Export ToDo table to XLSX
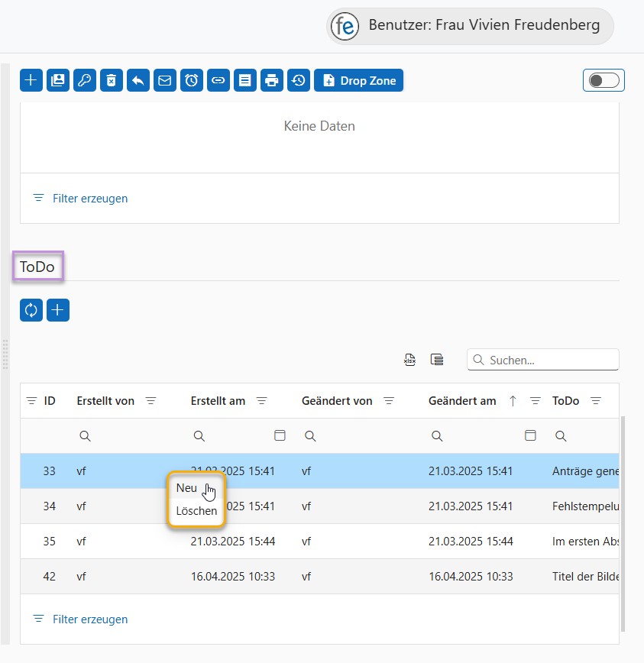Screen dimensions: 644x663 [x=410, y=360]
